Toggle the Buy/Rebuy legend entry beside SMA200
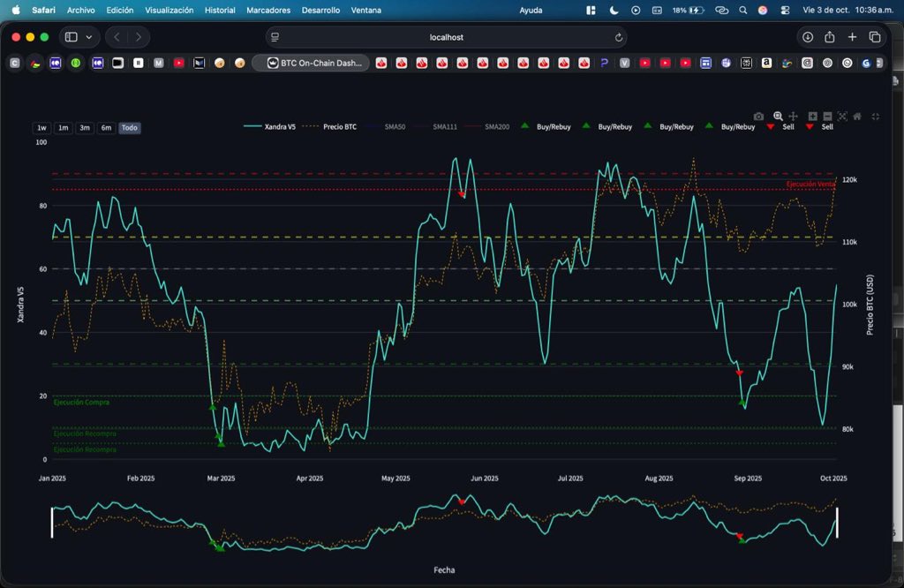Image resolution: width=904 pixels, height=588 pixels. pyautogui.click(x=546, y=127)
